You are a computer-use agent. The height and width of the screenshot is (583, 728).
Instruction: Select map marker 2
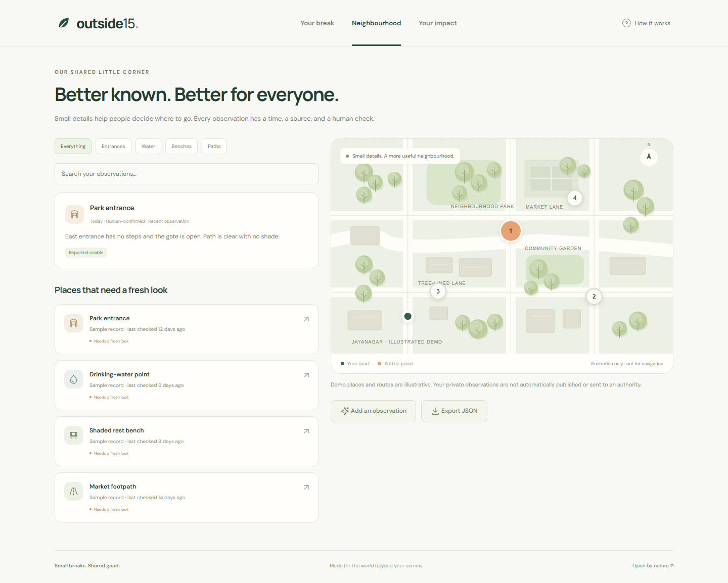[x=594, y=297]
